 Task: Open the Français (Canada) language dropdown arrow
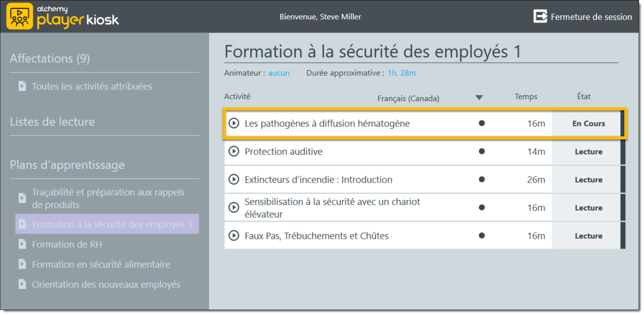tap(479, 98)
